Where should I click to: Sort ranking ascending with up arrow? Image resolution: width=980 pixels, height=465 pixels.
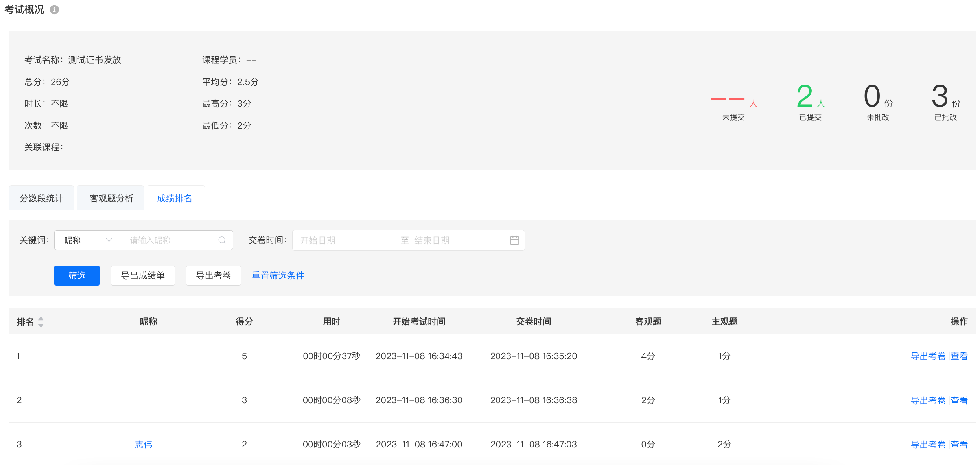tap(41, 319)
